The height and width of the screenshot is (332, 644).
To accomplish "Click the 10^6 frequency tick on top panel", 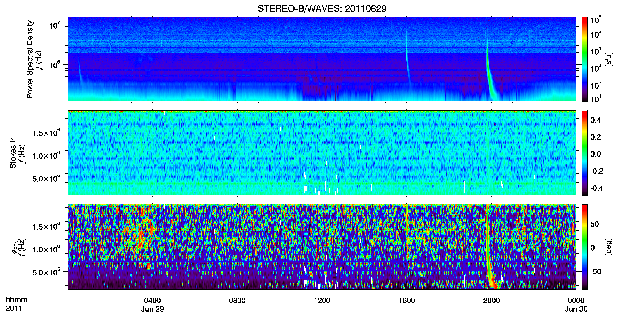I will [x=55, y=65].
